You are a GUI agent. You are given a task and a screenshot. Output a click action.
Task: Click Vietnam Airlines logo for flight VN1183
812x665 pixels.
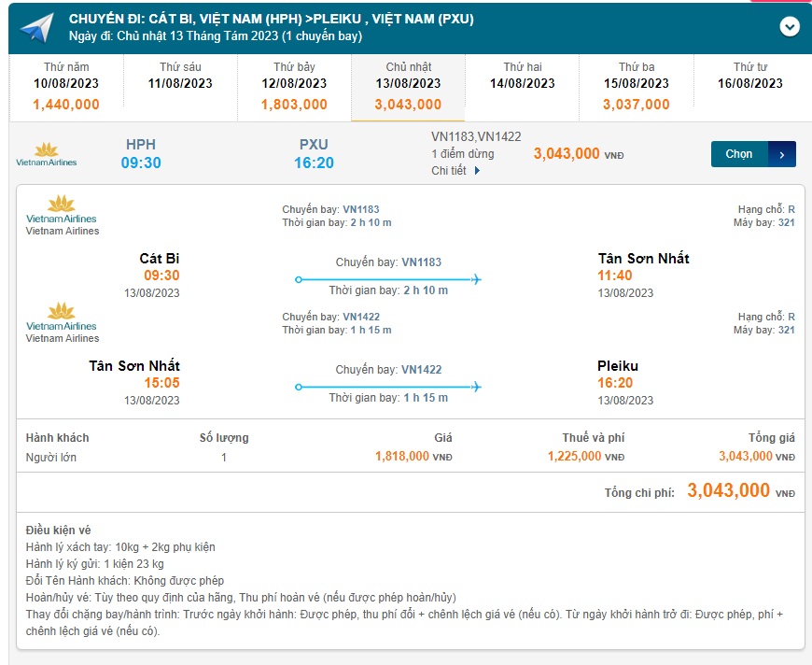pyautogui.click(x=62, y=209)
